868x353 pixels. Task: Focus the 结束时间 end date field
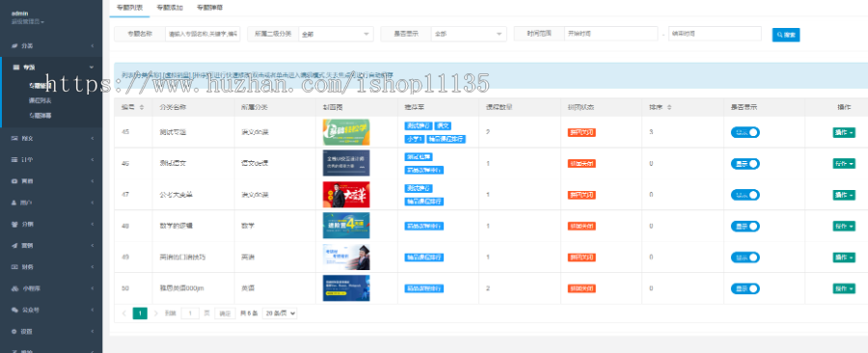point(715,34)
